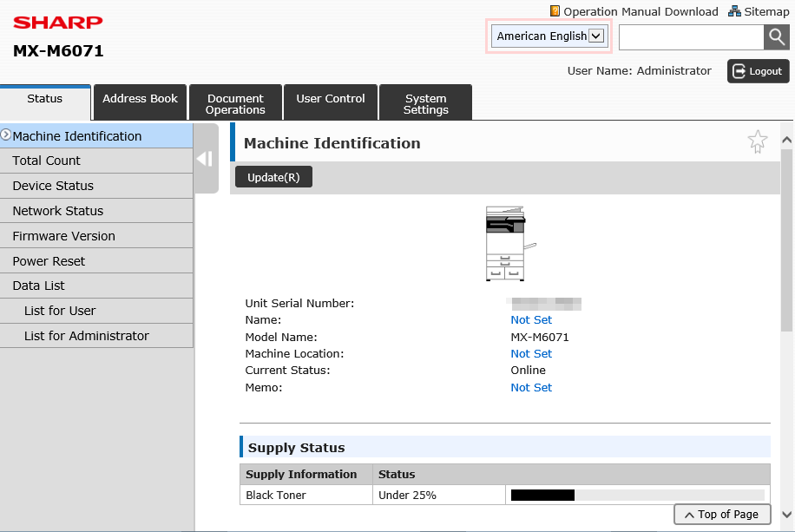Click the Supply Information column header
Viewport: 795px width, 532px height.
[x=306, y=474]
